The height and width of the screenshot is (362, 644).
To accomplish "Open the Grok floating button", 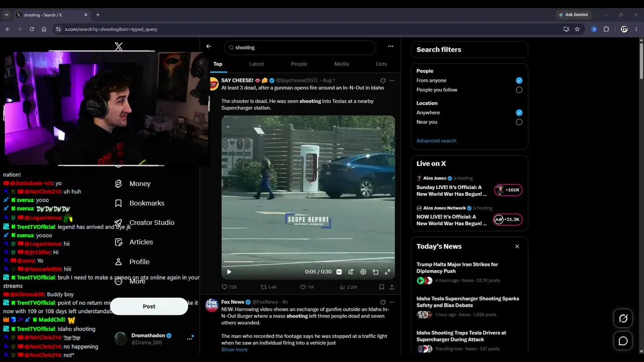I will (x=623, y=319).
